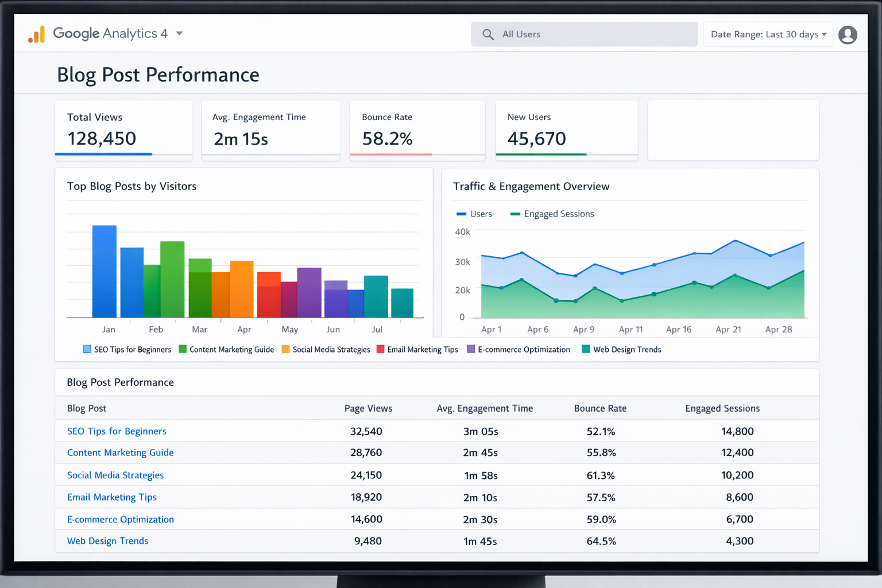The image size is (882, 588).
Task: Select the Total Views metric card
Action: click(x=123, y=128)
